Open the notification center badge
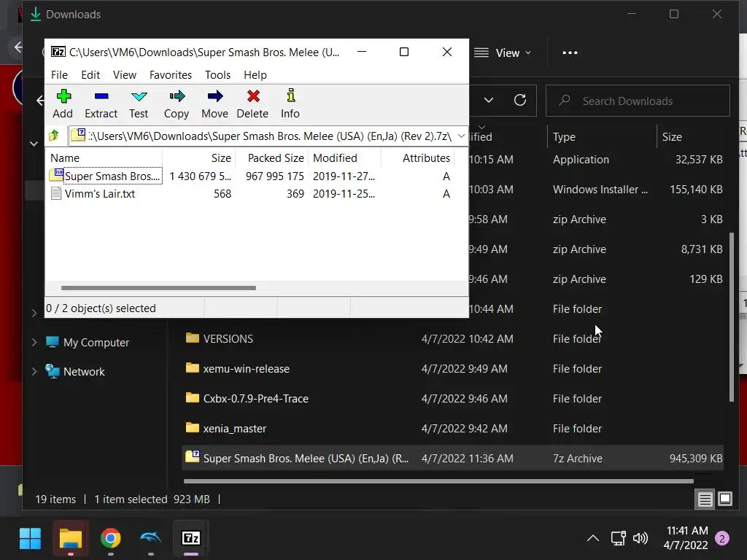The width and height of the screenshot is (747, 560). (722, 539)
